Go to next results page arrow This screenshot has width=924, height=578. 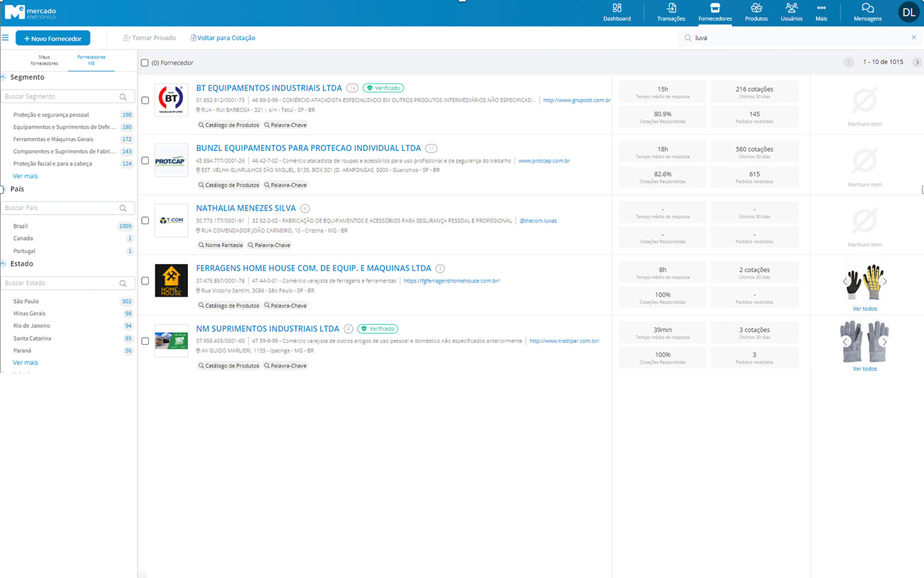tap(917, 62)
